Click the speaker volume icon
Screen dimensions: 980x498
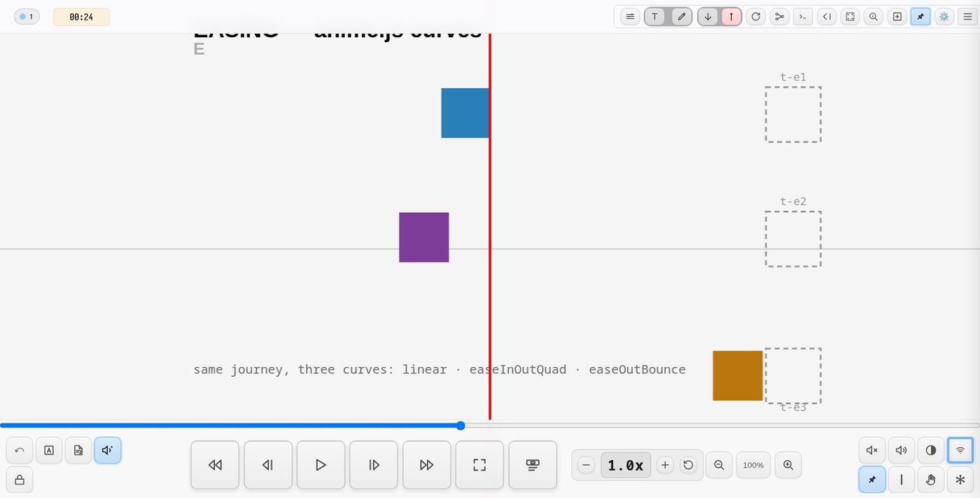coord(902,450)
